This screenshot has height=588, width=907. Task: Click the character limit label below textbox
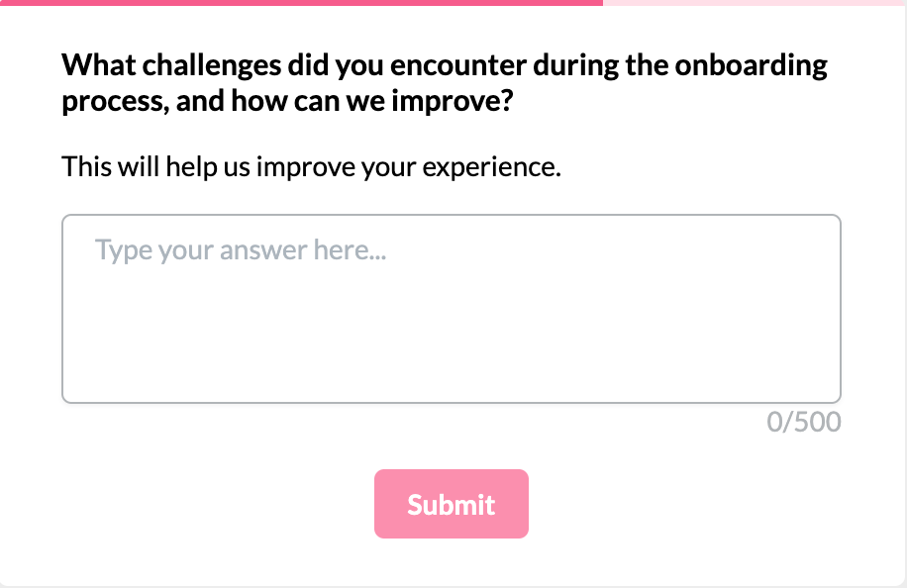tap(804, 422)
